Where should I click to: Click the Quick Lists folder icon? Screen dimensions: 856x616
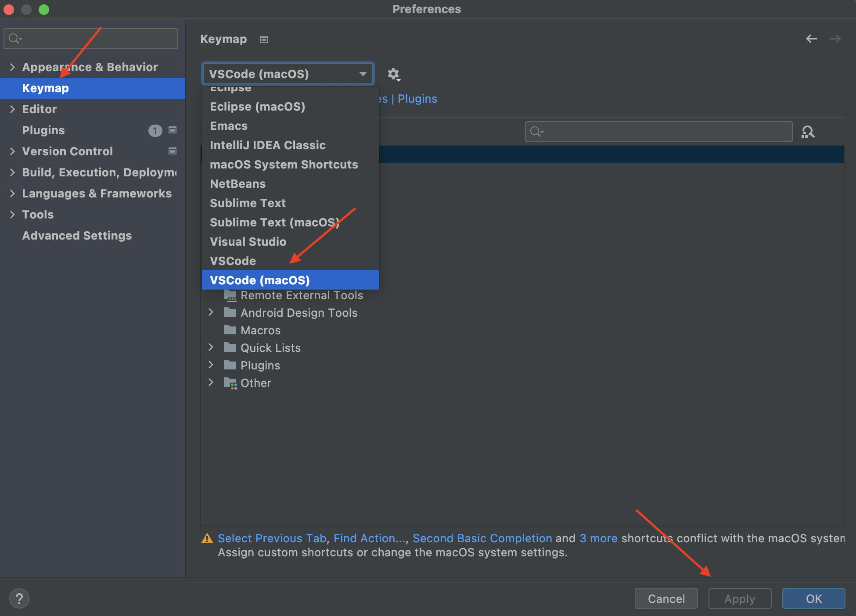coord(230,347)
